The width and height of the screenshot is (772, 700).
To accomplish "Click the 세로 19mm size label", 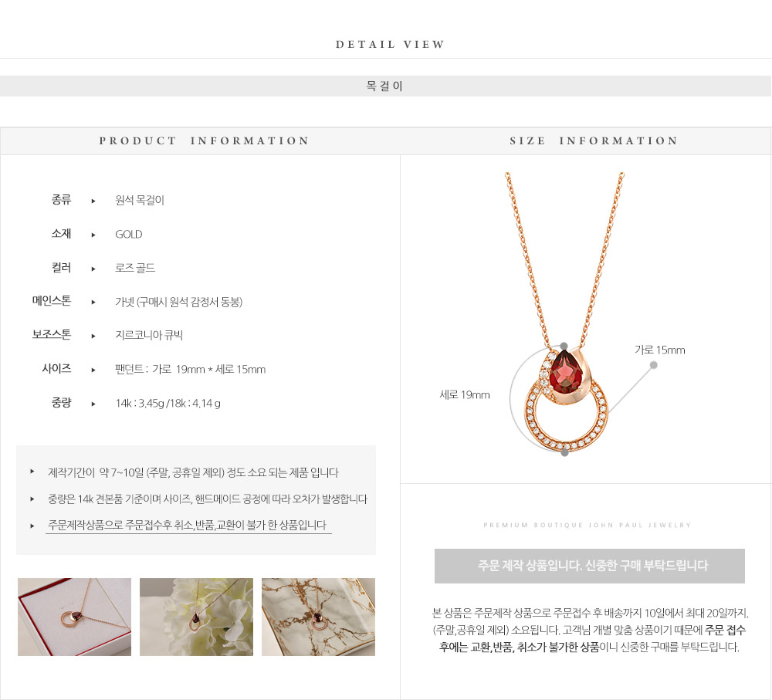I will tap(464, 395).
